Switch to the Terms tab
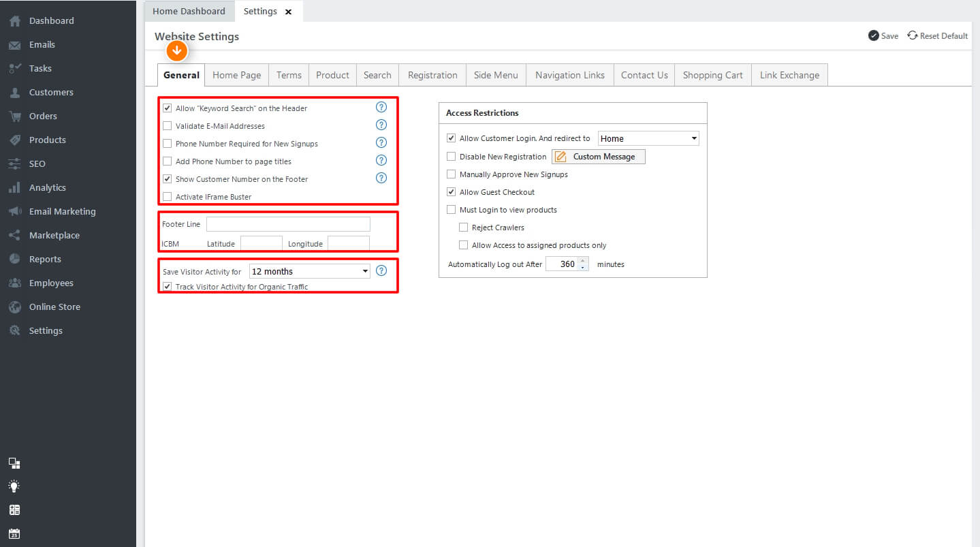Viewport: 980px width, 547px height. pos(289,75)
